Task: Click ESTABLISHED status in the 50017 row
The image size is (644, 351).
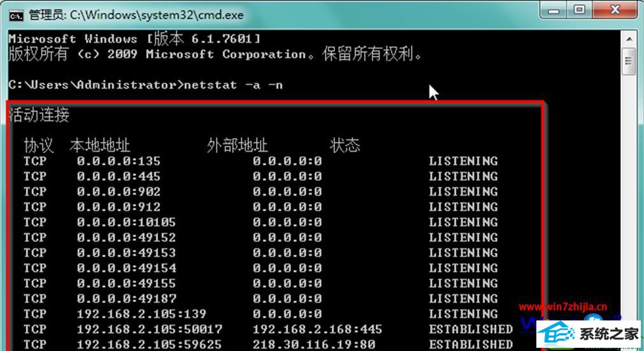Action: [x=471, y=329]
